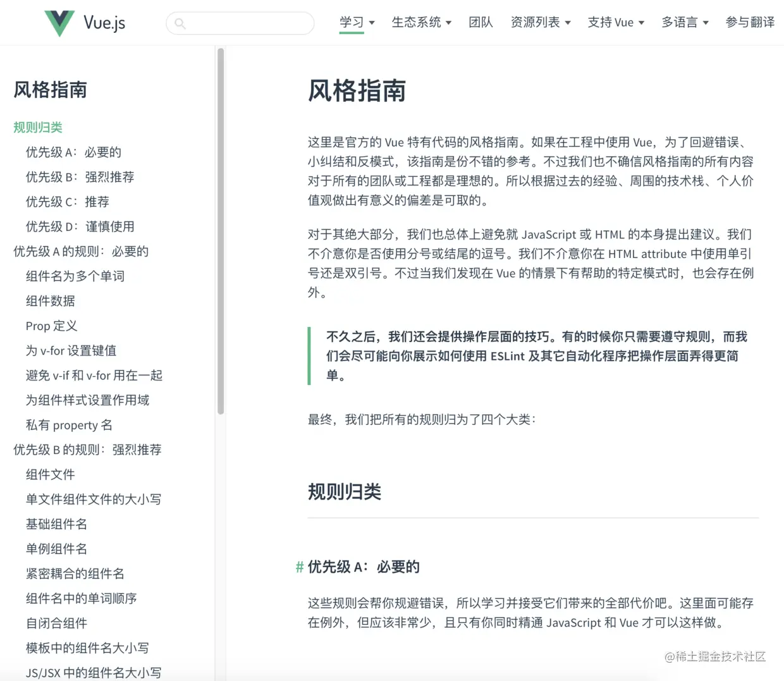The width and height of the screenshot is (784, 681).
Task: Open 优先级 B 的规则：强烈推荐 section link
Action: [x=87, y=450]
